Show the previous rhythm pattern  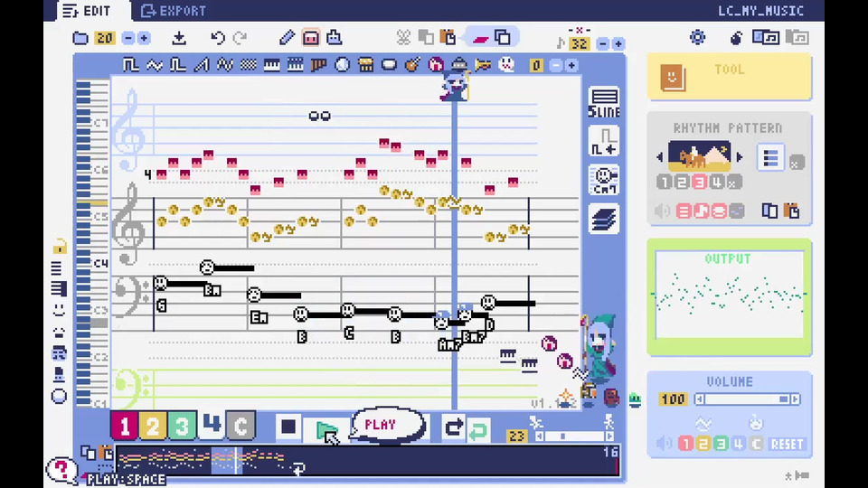tap(659, 157)
